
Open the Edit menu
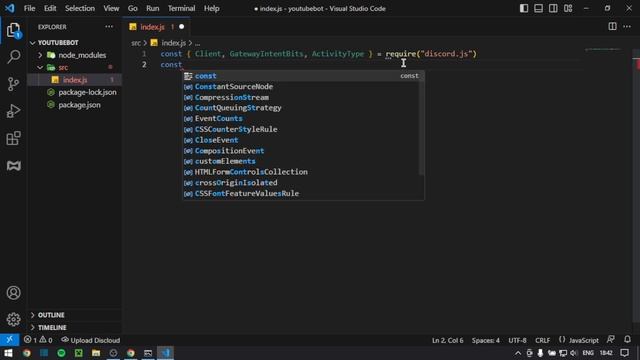click(x=50, y=8)
